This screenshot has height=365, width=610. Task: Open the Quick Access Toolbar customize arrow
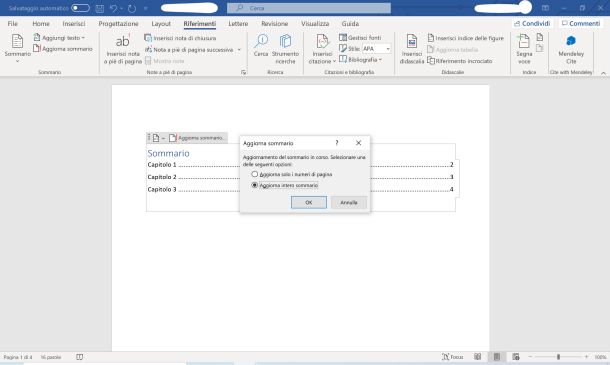[146, 8]
